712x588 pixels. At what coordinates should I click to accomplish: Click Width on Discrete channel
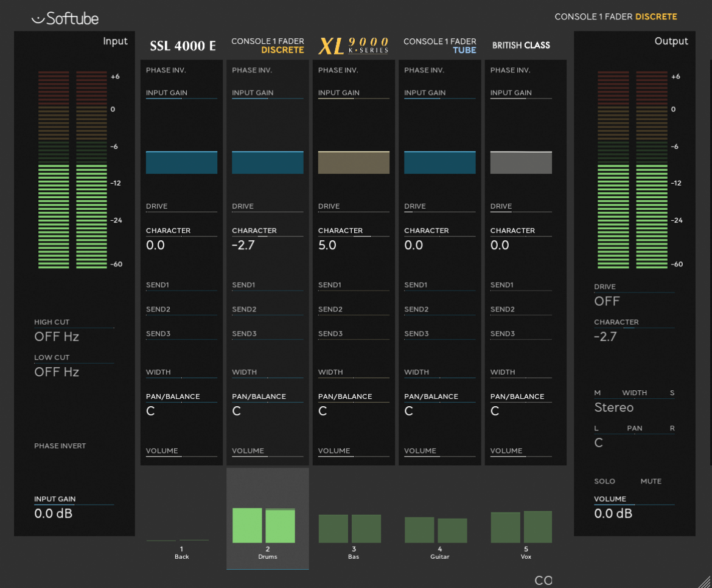click(267, 373)
